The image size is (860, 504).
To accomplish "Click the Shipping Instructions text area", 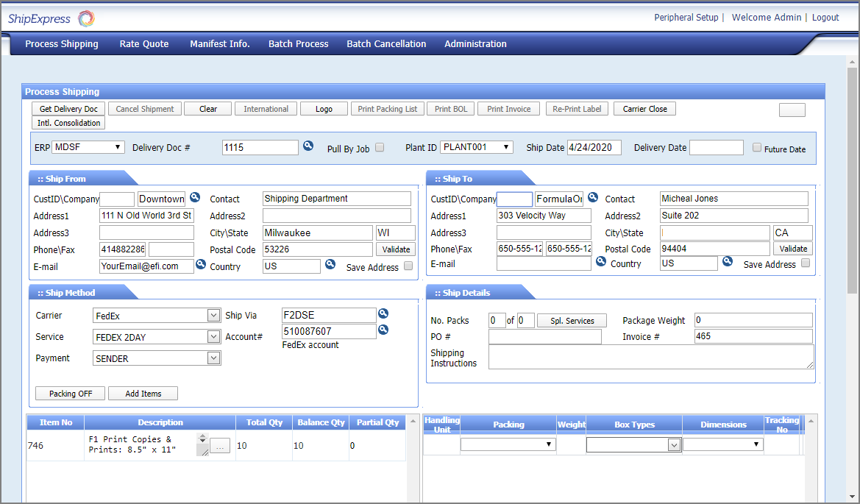I will 651,357.
